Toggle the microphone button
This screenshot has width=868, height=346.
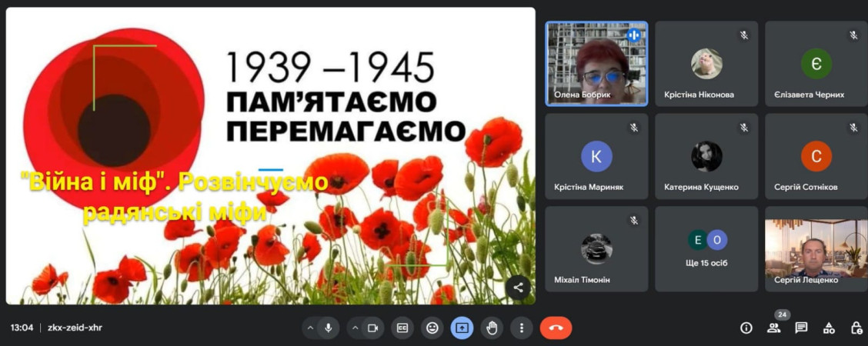coord(329,328)
